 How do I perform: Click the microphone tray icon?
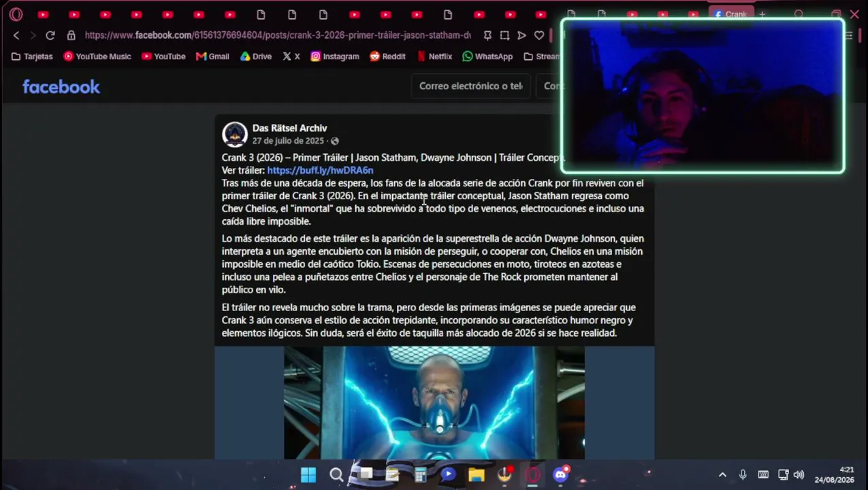(743, 474)
